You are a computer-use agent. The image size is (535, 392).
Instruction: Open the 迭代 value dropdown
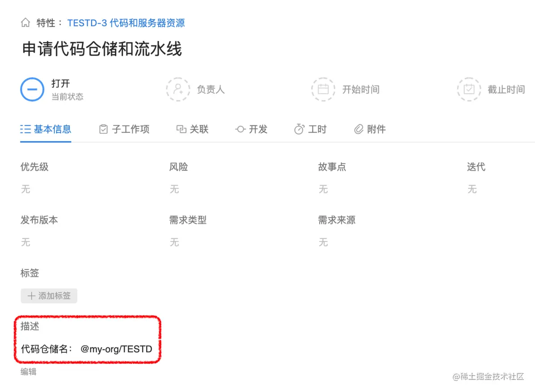[472, 189]
